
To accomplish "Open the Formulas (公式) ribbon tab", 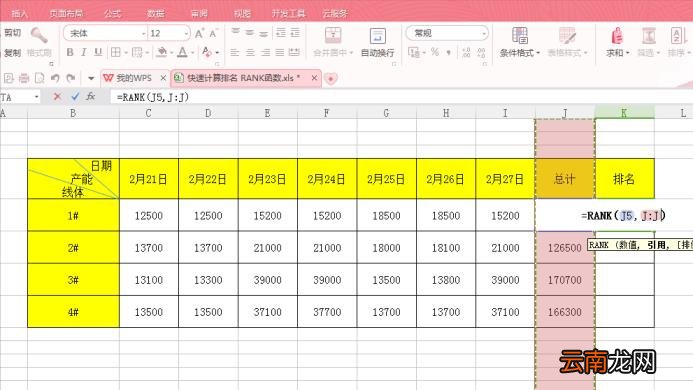I will [112, 13].
